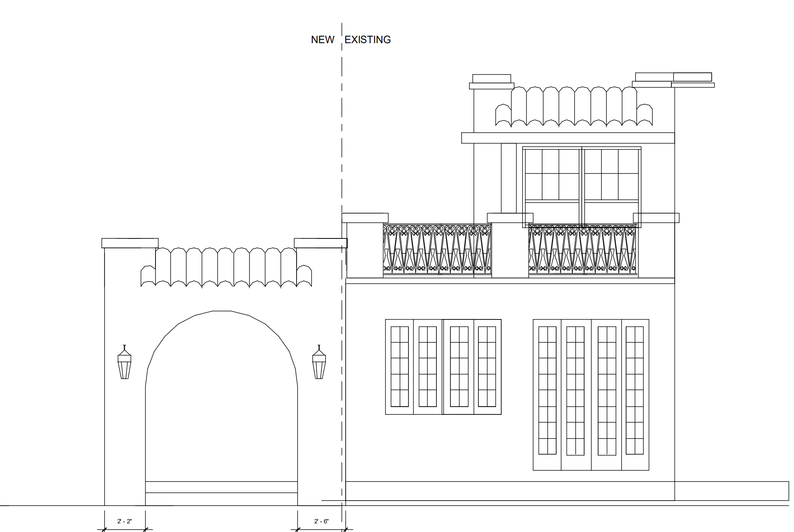This screenshot has height=532, width=794.
Task: Click inside the large arched opening
Action: point(221,395)
